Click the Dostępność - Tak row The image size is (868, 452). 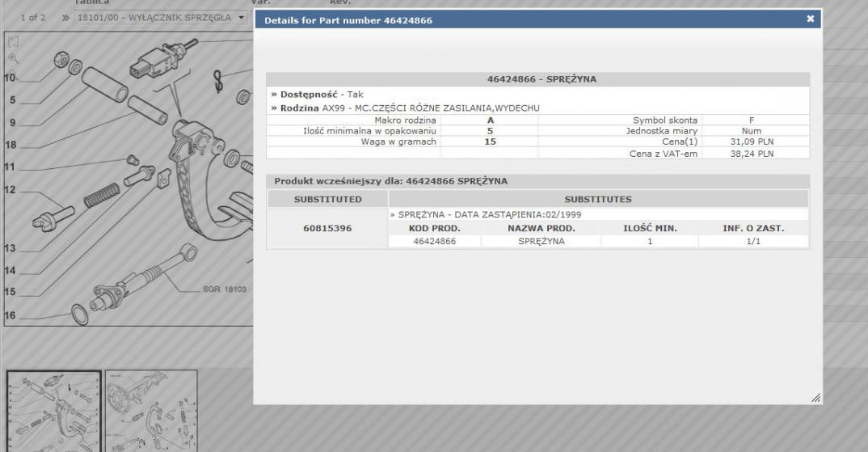537,94
